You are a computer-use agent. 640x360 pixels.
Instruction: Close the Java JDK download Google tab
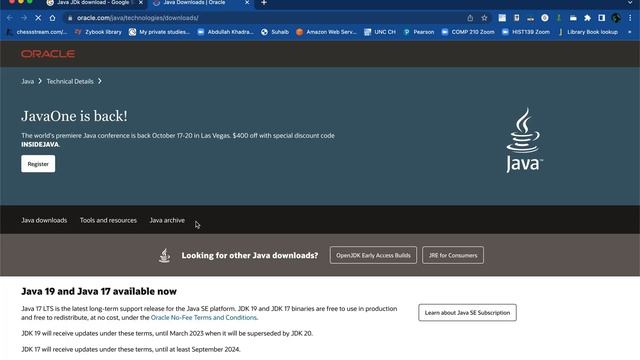pyautogui.click(x=141, y=3)
